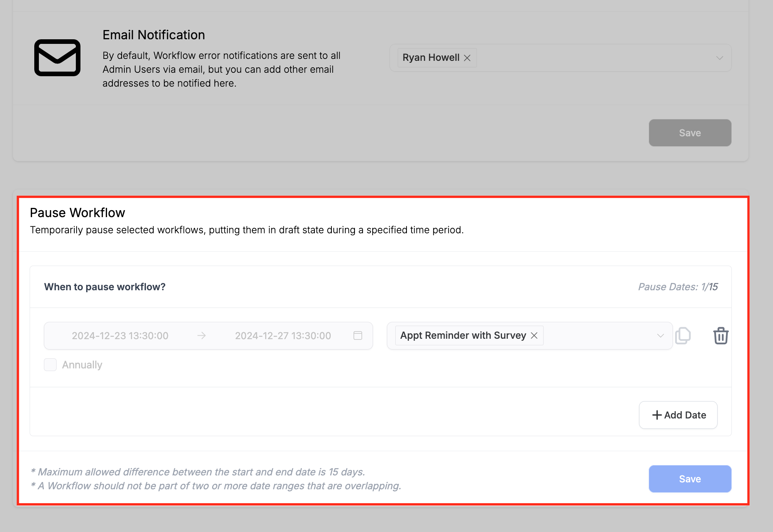Viewport: 773px width, 532px height.
Task: Enable the Annually checkbox
Action: click(50, 365)
